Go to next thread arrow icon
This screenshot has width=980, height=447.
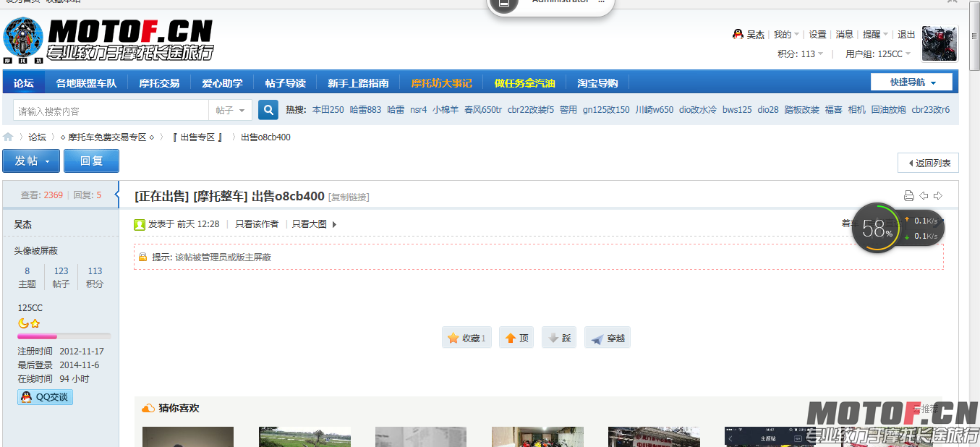[938, 196]
